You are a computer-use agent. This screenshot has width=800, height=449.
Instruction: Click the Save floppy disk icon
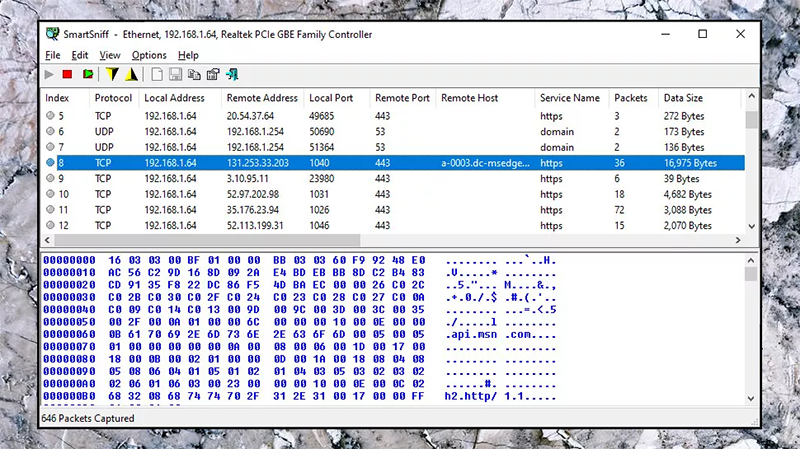(x=175, y=74)
